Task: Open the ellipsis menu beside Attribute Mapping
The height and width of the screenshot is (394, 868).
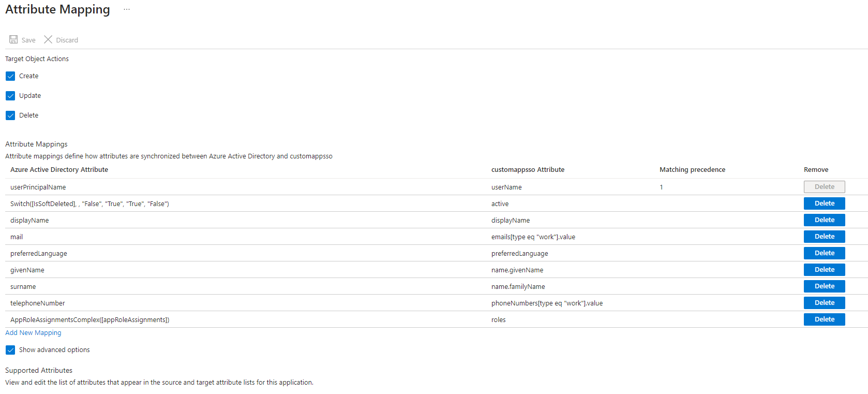Action: pyautogui.click(x=127, y=9)
